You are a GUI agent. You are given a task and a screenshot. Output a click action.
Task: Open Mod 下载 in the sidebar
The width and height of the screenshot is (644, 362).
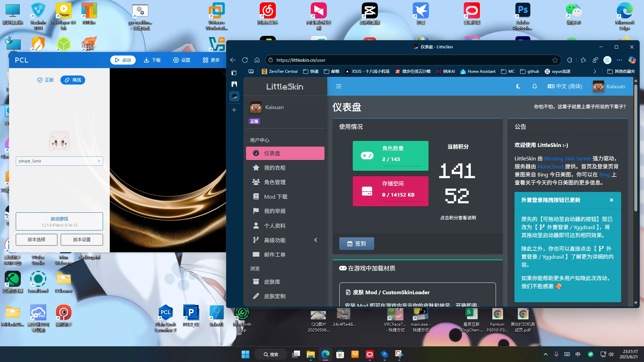click(285, 196)
